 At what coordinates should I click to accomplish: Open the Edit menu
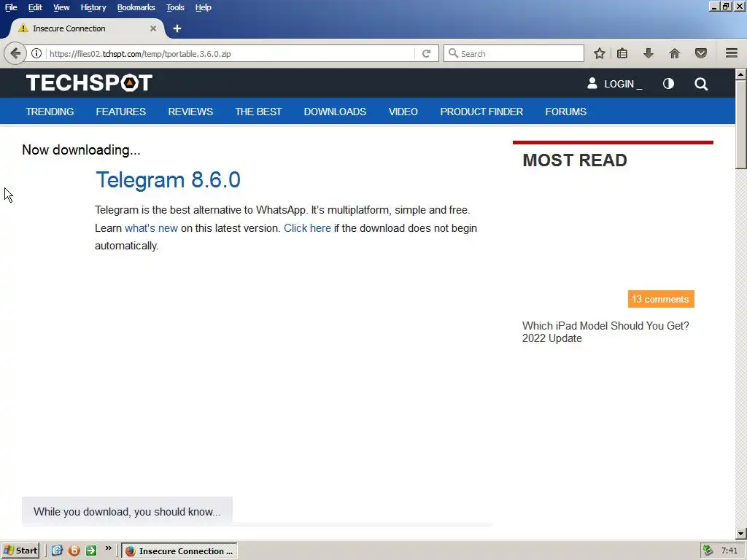(35, 7)
